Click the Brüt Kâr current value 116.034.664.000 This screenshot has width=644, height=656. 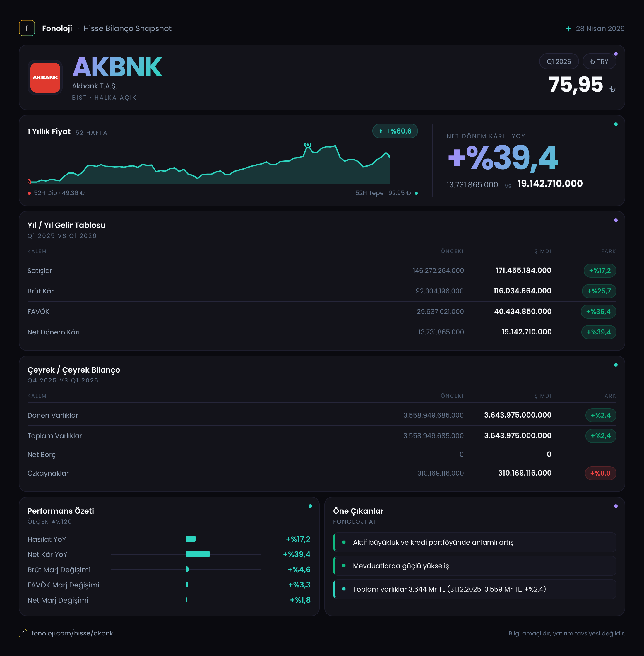pyautogui.click(x=523, y=291)
